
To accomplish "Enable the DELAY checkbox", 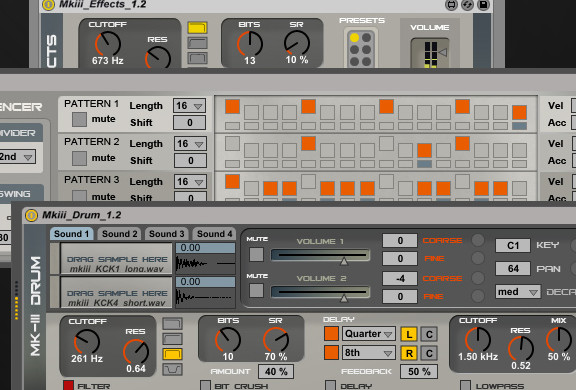I will [330, 386].
